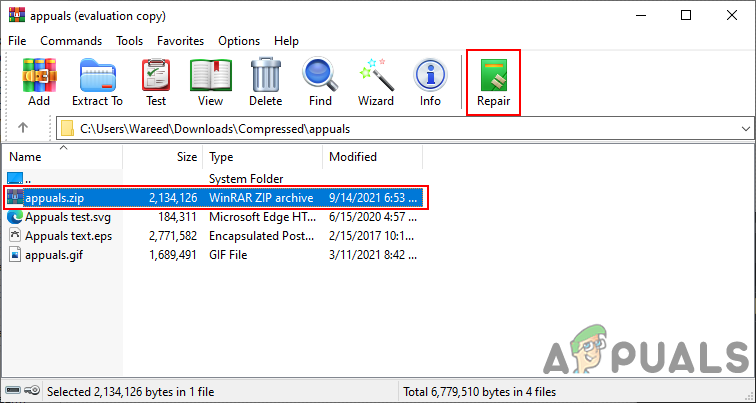
Task: Close the WinRAR window
Action: pos(731,15)
